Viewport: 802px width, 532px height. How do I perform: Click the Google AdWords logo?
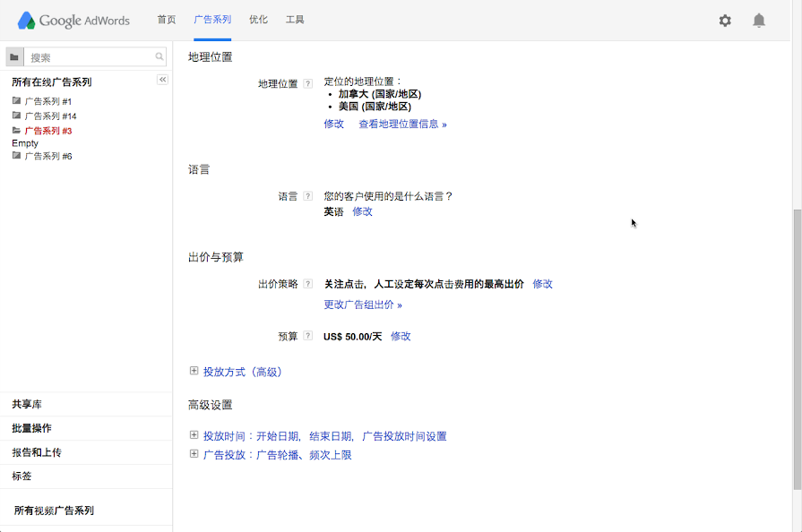pos(72,20)
